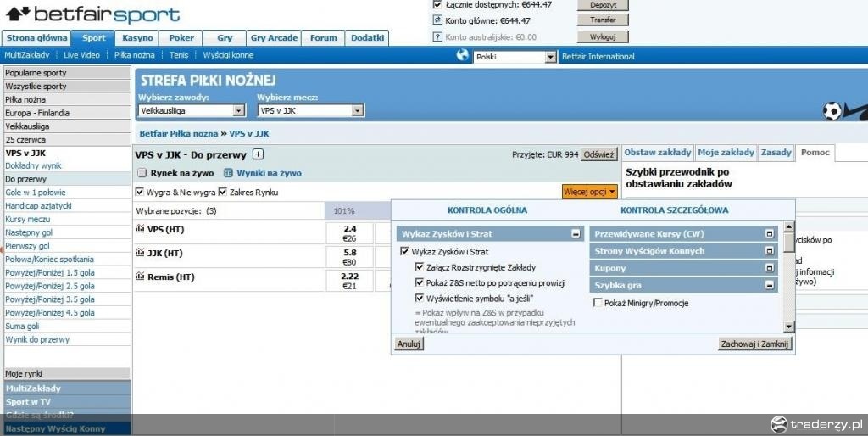Toggle the Zakres Rynku checkbox

tap(223, 193)
